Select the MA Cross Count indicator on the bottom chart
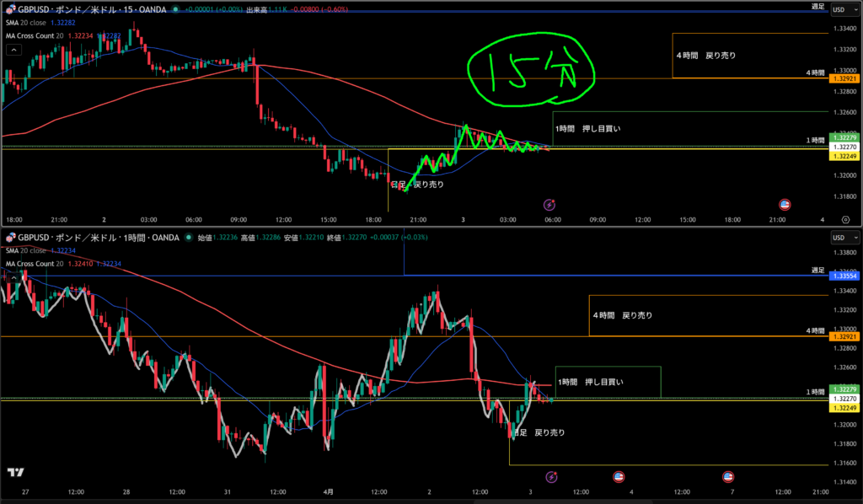The image size is (863, 504). [x=37, y=264]
